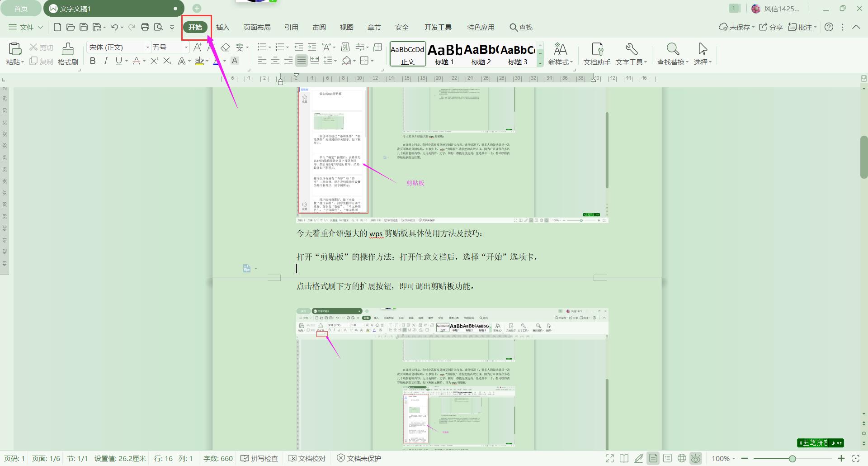Click 拼写检查 in the status bar
The width and height of the screenshot is (868, 466).
259,458
